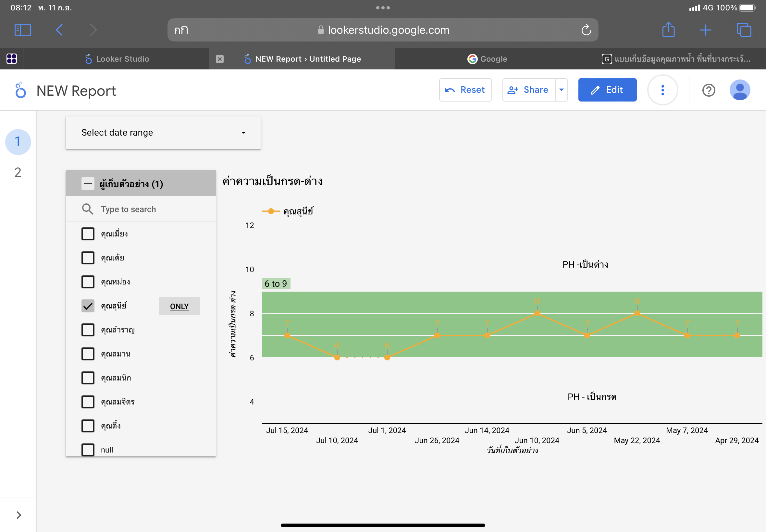The height and width of the screenshot is (532, 766).
Task: Toggle Safari sidebar panel icon
Action: tap(23, 30)
